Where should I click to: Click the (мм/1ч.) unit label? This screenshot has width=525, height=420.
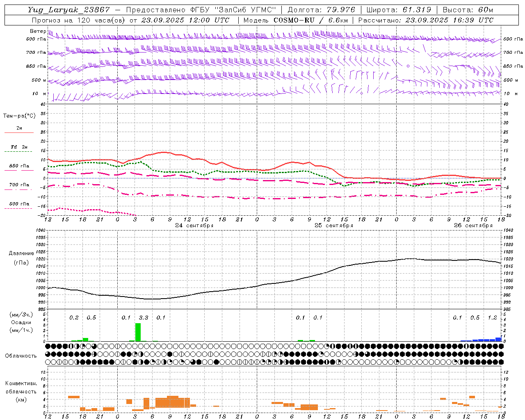click(21, 330)
